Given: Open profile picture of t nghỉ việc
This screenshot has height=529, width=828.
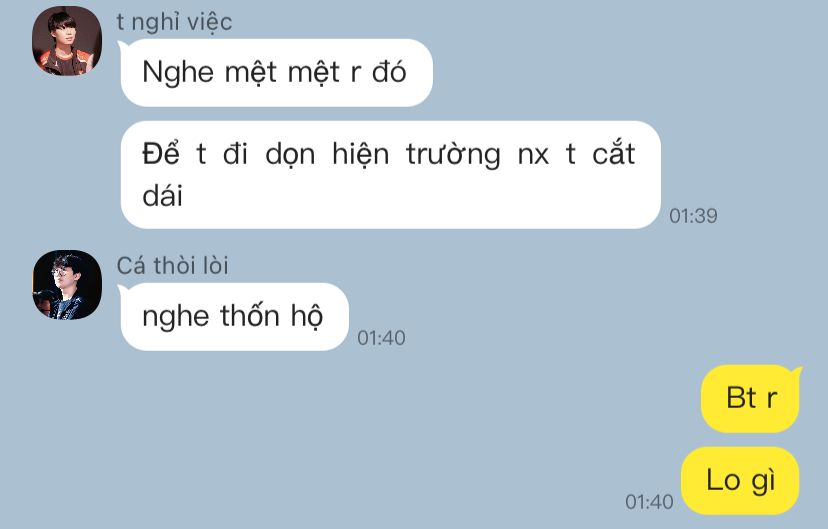Looking at the screenshot, I should (67, 41).
